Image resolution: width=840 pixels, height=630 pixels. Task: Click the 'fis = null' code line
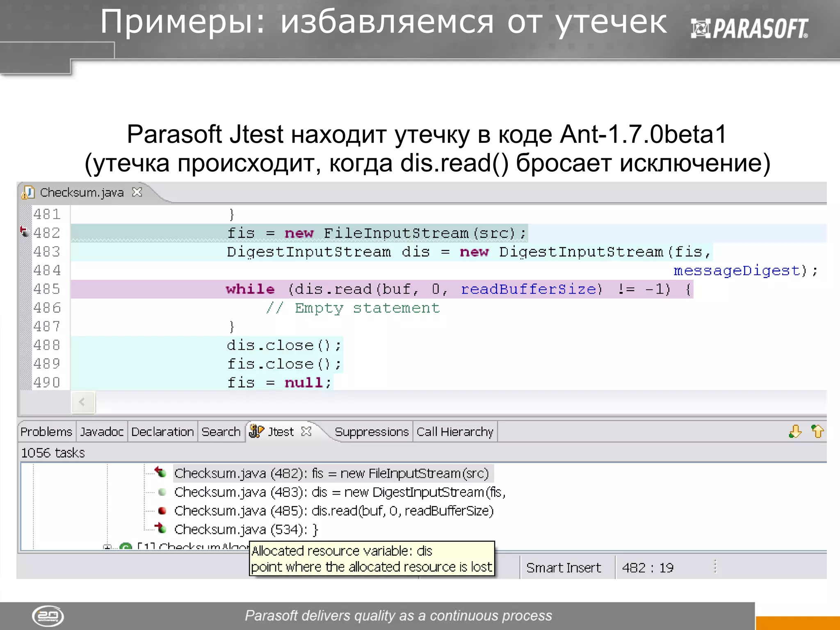pos(279,383)
